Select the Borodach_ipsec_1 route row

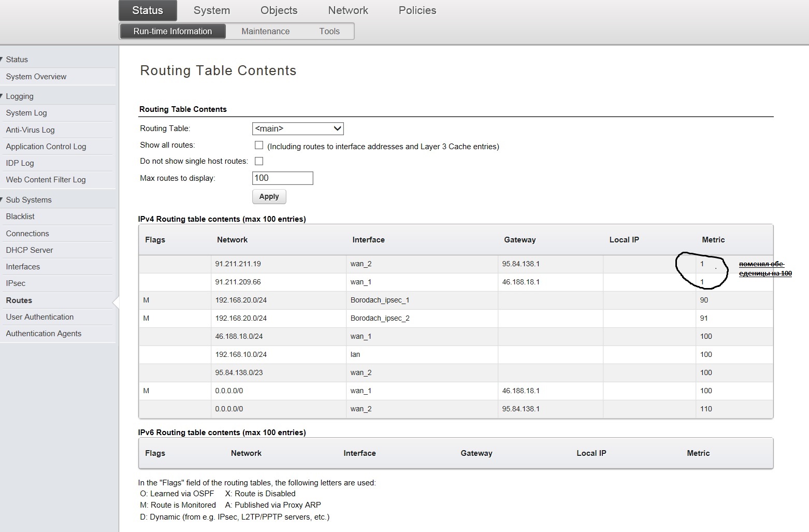[380, 300]
